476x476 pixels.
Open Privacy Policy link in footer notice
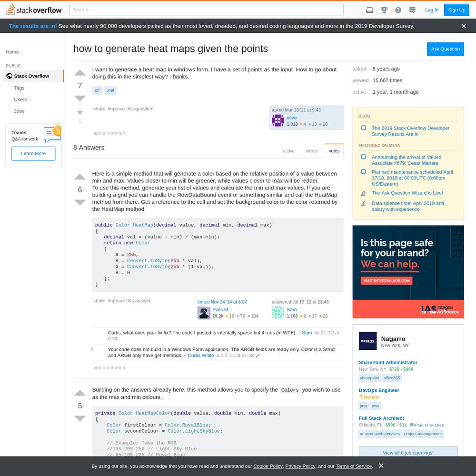(300, 466)
